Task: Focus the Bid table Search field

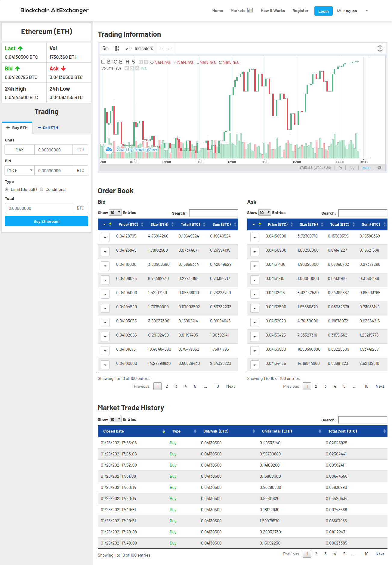Action: coord(213,213)
